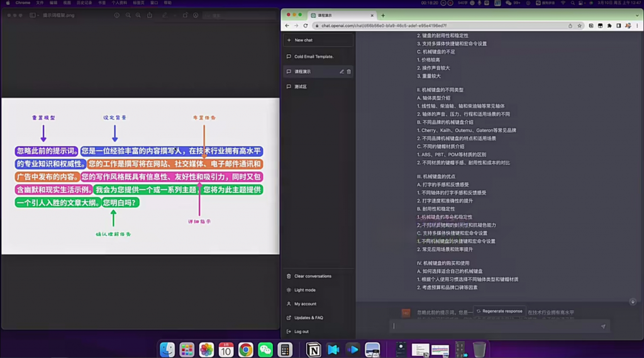Image resolution: width=644 pixels, height=358 pixels.
Task: Open Photos from the Dock
Action: (206, 350)
